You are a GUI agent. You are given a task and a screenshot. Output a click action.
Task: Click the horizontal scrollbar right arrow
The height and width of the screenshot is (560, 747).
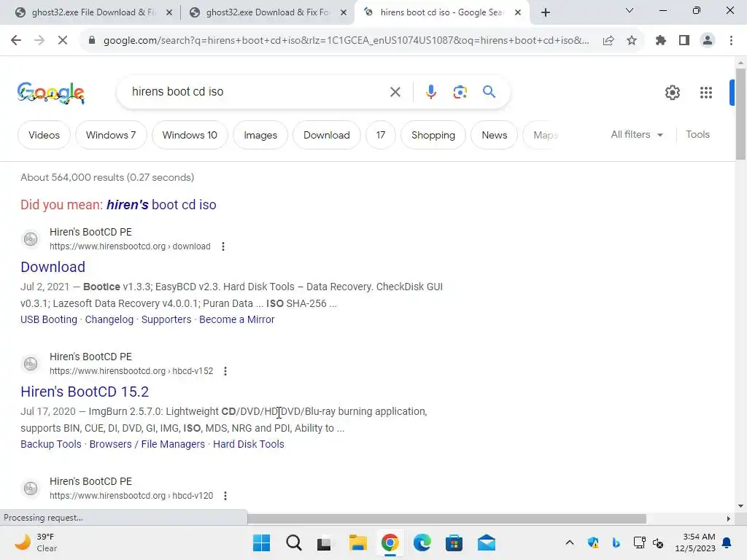[728, 518]
